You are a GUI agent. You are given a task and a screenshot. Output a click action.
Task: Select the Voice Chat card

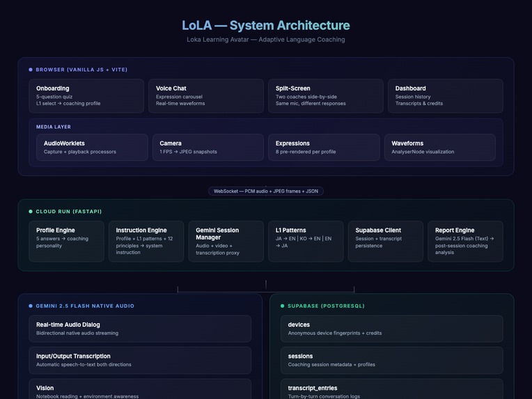206,96
